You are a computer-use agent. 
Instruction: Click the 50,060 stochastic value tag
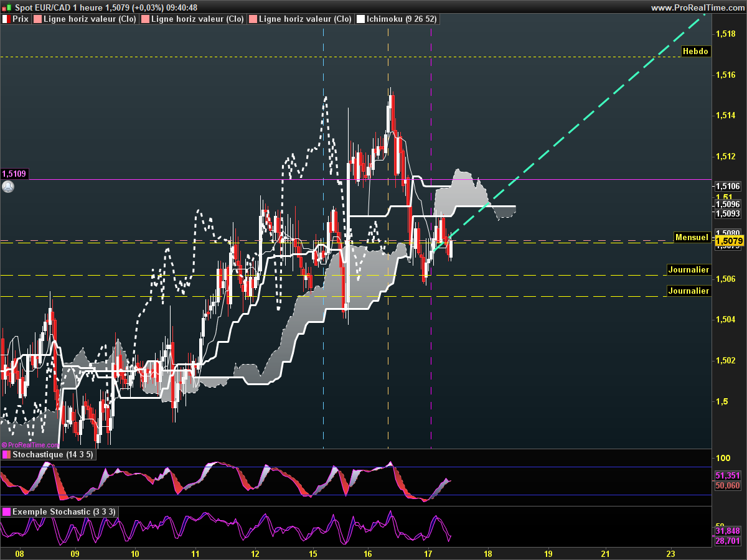click(728, 485)
